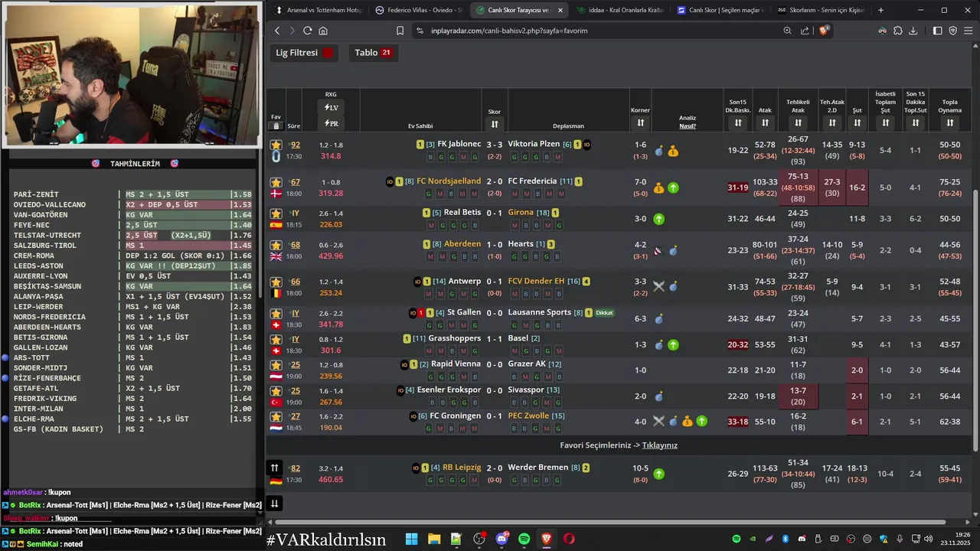Click the PR button under RXG
This screenshot has height=551, width=980.
tap(331, 123)
